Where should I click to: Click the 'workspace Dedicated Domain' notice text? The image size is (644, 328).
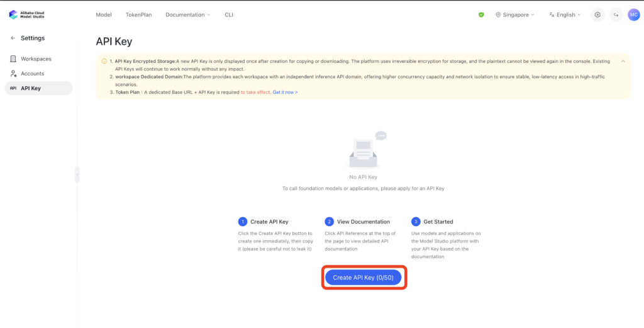tap(149, 77)
